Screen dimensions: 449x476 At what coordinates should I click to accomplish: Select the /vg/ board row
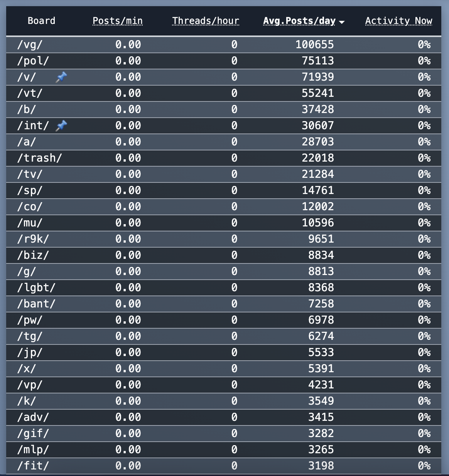point(224,45)
